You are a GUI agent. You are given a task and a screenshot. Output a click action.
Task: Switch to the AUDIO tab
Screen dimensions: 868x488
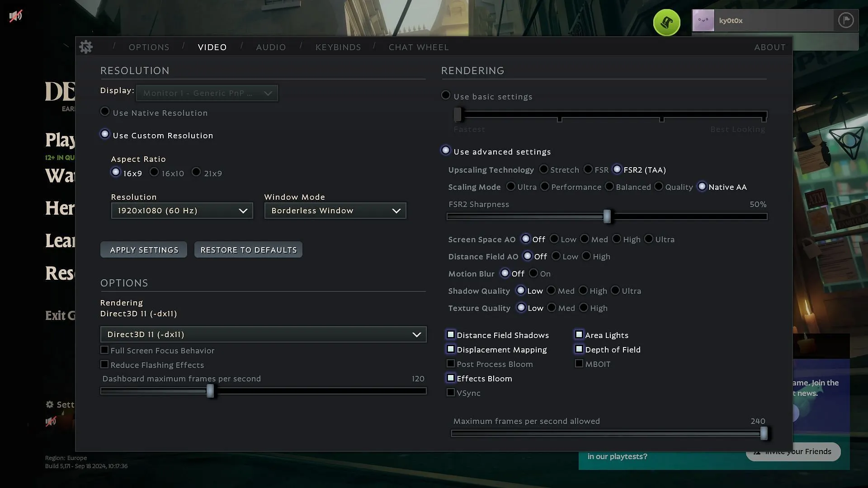click(x=271, y=47)
